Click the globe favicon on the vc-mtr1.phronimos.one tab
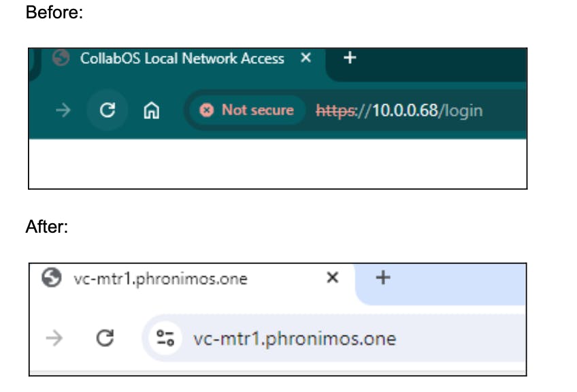Viewport: 577px width, 392px height. (x=50, y=278)
